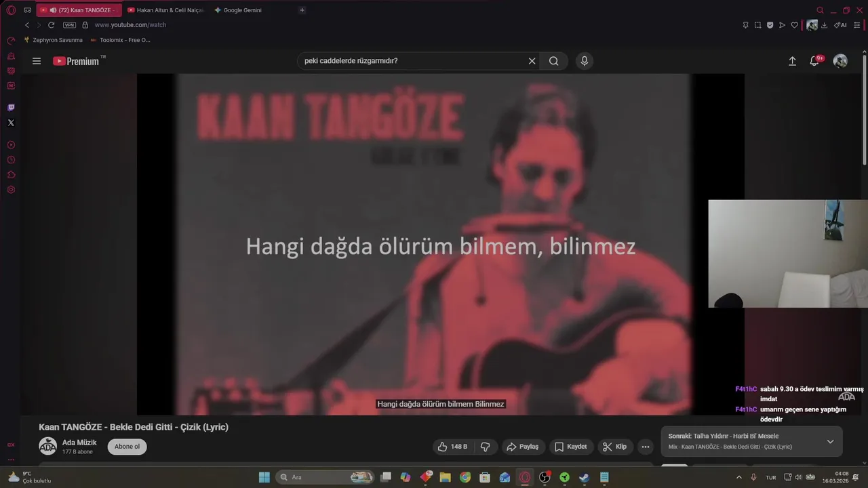This screenshot has width=868, height=488.
Task: Open the Windows Start menu
Action: [x=264, y=477]
